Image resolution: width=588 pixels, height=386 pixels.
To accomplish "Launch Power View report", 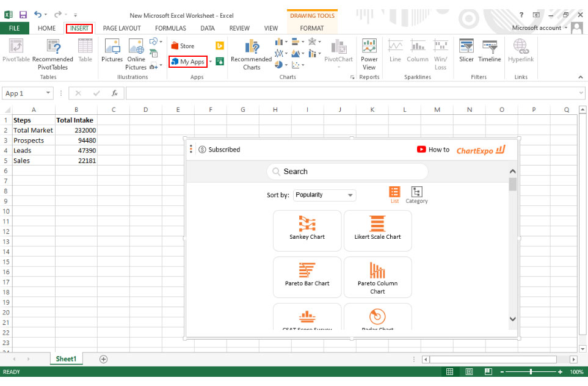I will pyautogui.click(x=369, y=55).
